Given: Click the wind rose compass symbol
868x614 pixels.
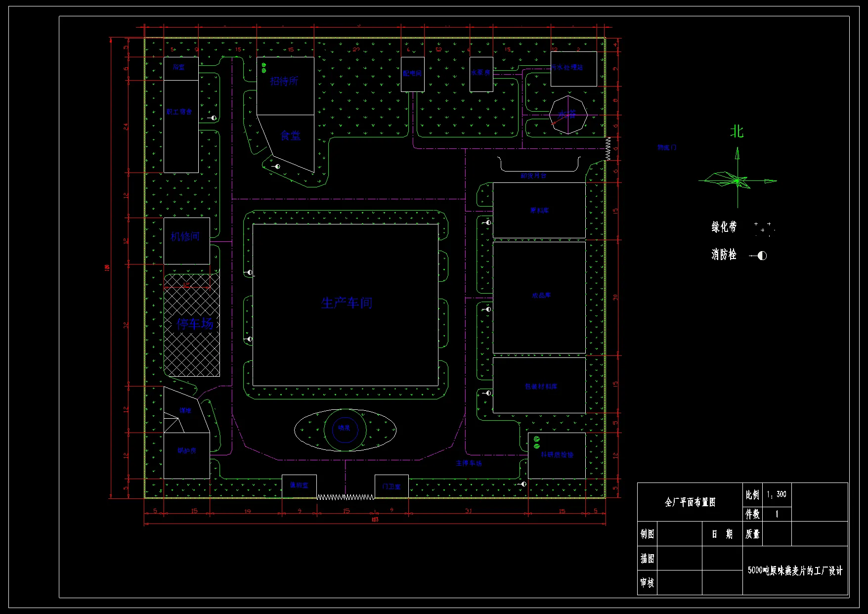Looking at the screenshot, I should click(x=737, y=180).
